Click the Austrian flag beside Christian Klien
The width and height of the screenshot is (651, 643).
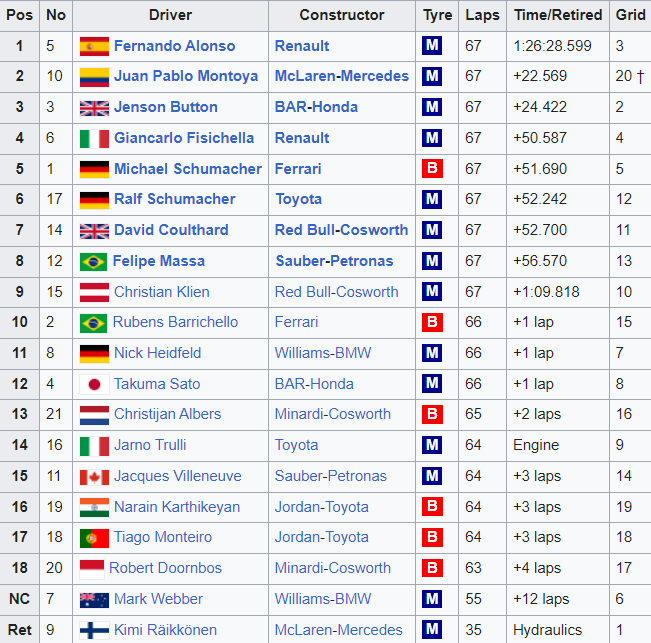click(94, 292)
